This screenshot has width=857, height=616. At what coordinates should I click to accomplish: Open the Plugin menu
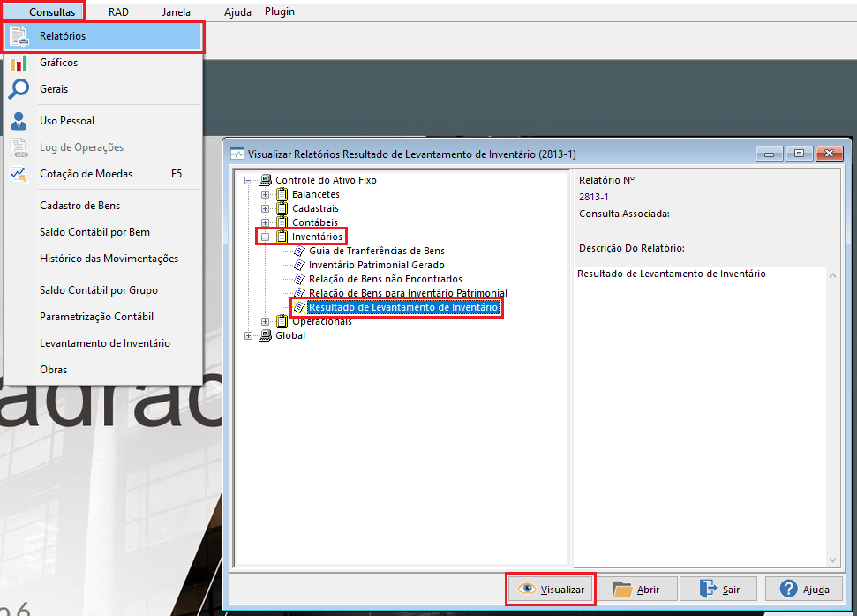coord(280,11)
